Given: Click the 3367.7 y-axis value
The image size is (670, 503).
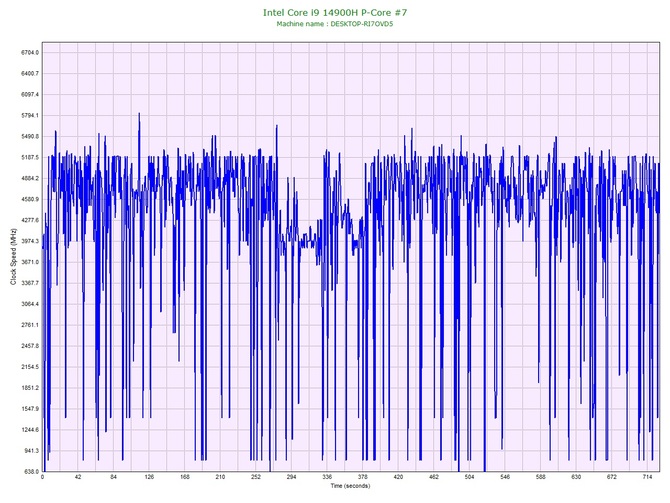Looking at the screenshot, I should pos(30,283).
